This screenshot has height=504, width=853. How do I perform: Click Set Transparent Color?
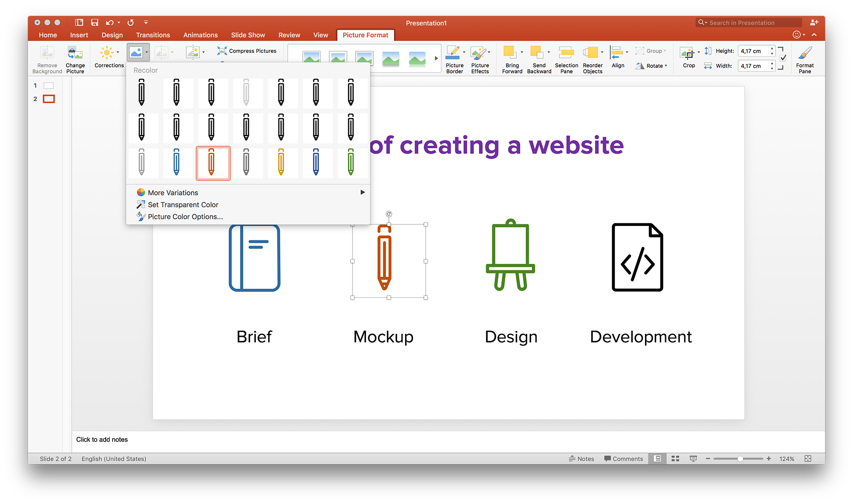[x=182, y=205]
